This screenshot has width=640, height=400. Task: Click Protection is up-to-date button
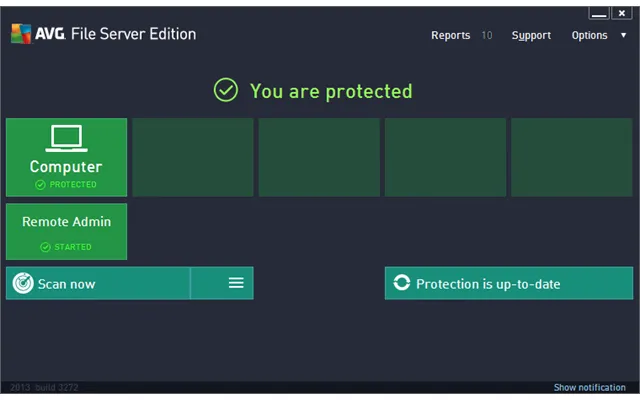(509, 283)
